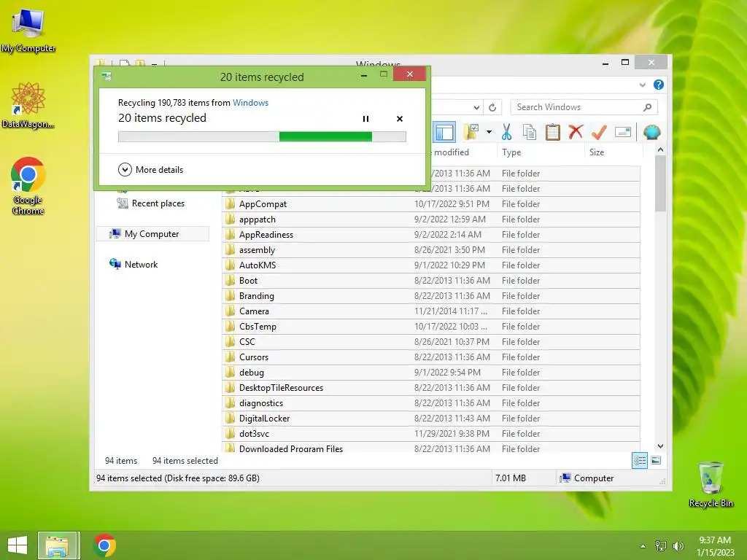Select the Cursors folder

(x=431, y=357)
